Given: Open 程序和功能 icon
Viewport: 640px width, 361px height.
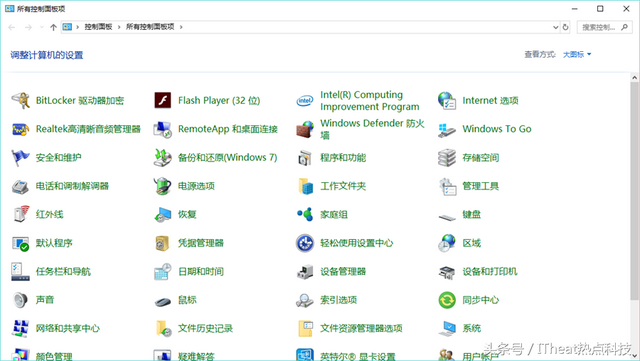Looking at the screenshot, I should click(x=304, y=158).
